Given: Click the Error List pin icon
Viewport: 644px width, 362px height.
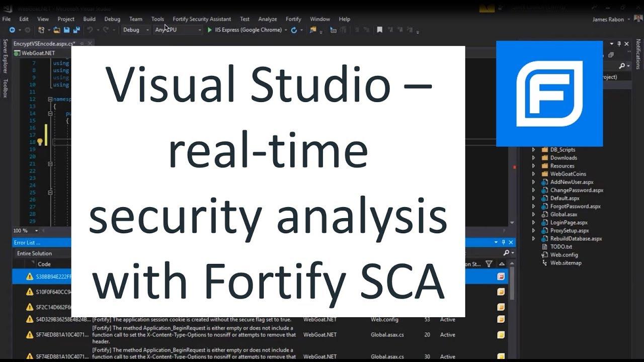Looking at the screenshot, I should coord(504,242).
